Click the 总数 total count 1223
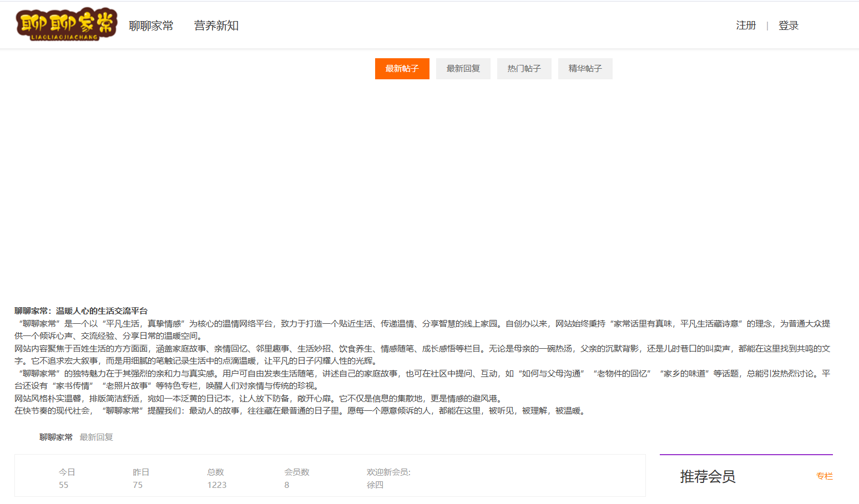This screenshot has height=504, width=859. coord(217,484)
